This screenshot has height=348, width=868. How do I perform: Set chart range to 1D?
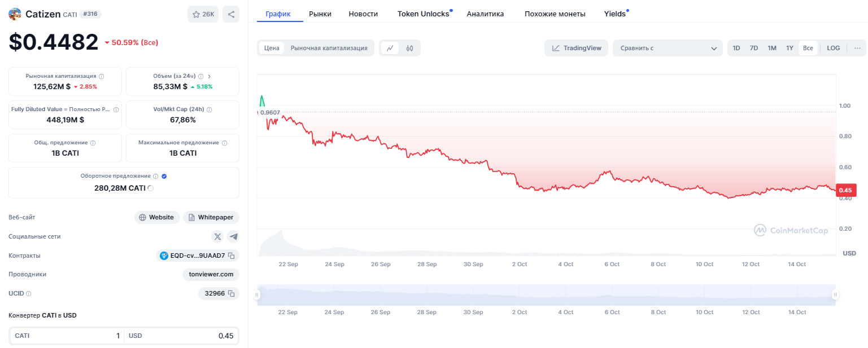[x=736, y=49]
